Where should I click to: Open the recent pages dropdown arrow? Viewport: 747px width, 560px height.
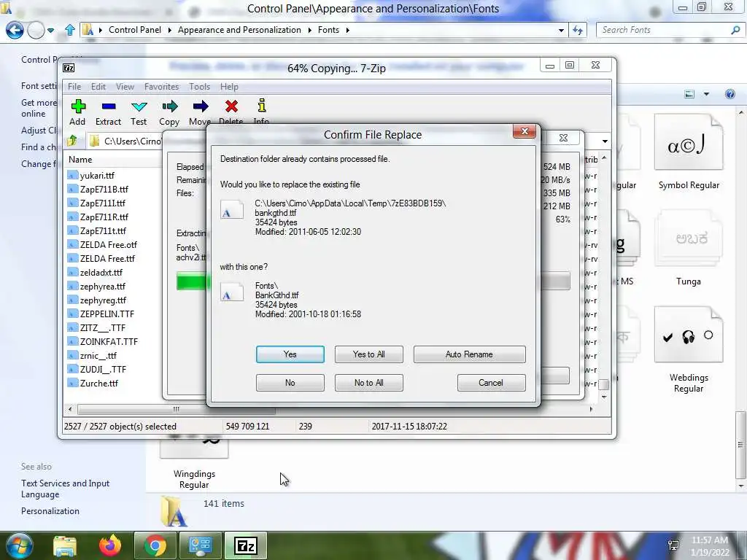[50, 30]
